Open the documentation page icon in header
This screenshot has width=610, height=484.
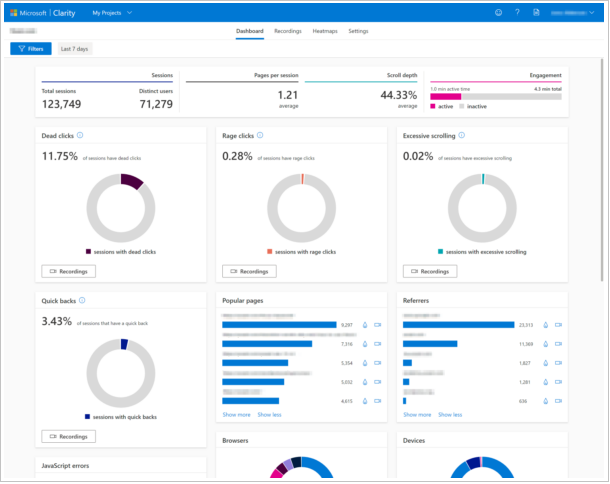coord(536,12)
